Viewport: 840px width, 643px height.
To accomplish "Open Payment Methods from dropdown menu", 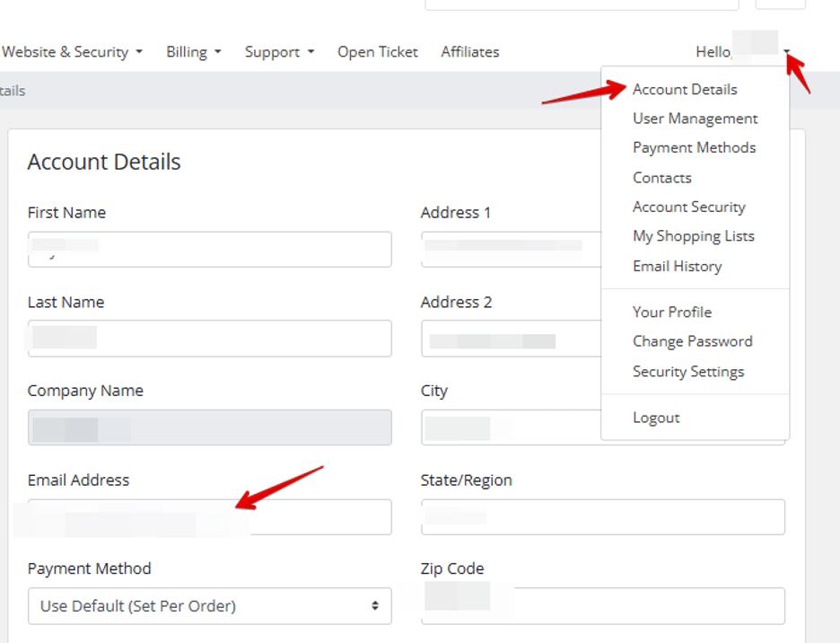I will pyautogui.click(x=694, y=147).
